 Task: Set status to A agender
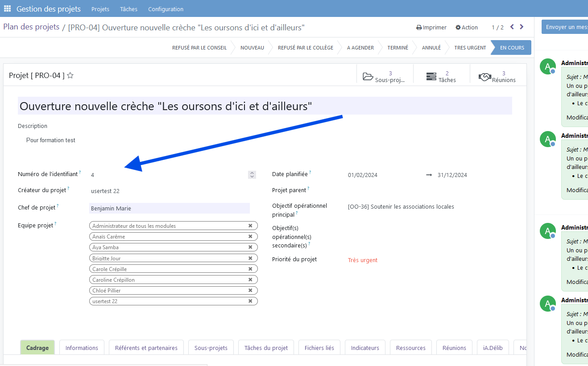pyautogui.click(x=360, y=48)
